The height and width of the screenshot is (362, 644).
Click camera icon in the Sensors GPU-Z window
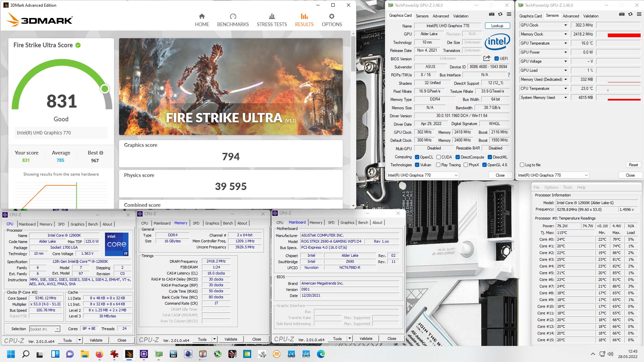point(622,14)
